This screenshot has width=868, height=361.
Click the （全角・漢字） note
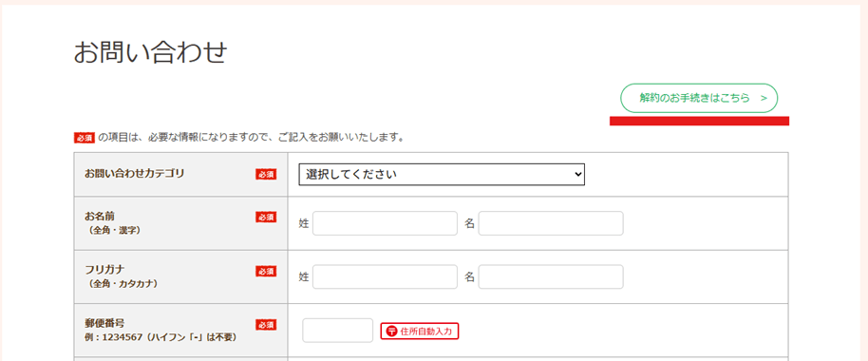pyautogui.click(x=114, y=230)
